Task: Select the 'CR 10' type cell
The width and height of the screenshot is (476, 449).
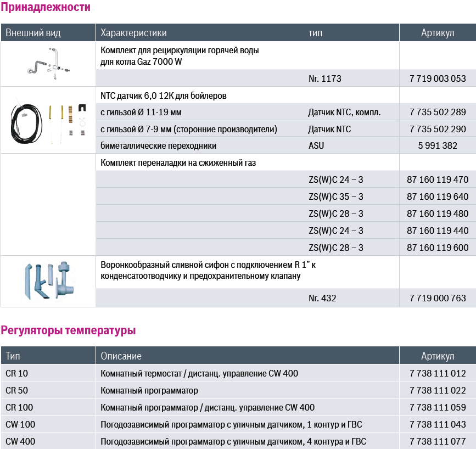Action: point(16,373)
